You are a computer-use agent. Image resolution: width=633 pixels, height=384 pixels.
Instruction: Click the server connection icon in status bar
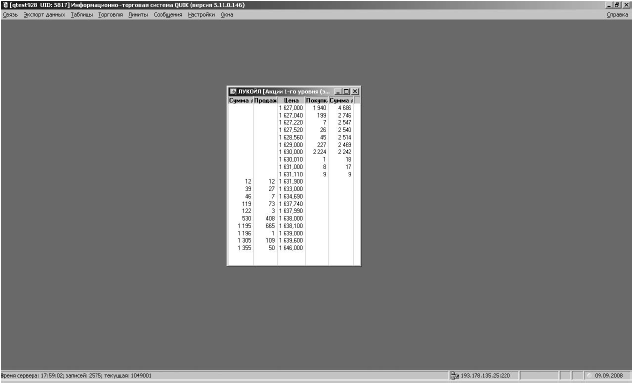pos(454,376)
